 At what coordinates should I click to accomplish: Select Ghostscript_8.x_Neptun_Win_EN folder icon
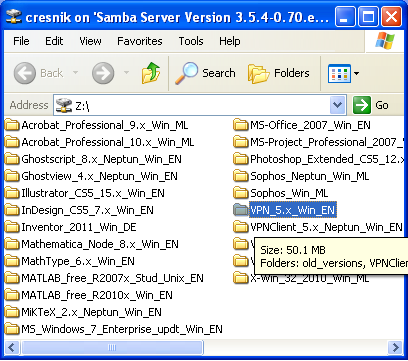12,159
